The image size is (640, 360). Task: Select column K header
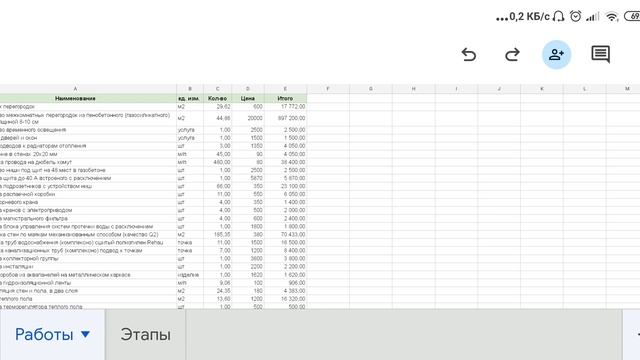tap(542, 89)
